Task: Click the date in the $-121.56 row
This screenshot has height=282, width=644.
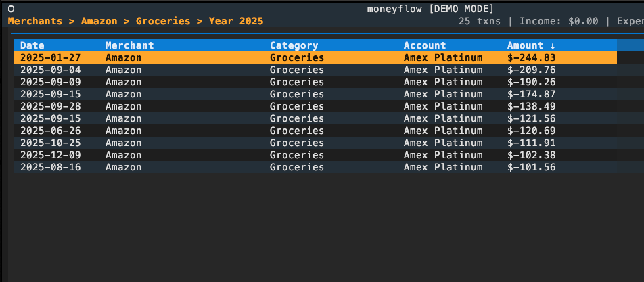Action: [x=51, y=118]
